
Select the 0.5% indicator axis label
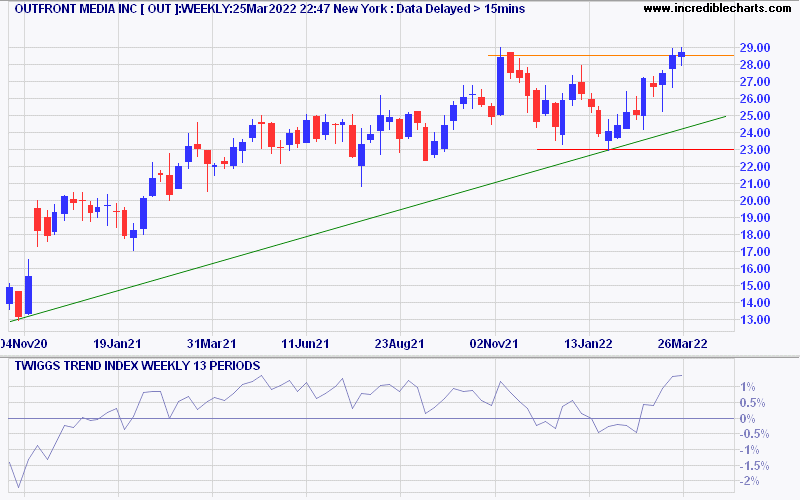pos(753,403)
